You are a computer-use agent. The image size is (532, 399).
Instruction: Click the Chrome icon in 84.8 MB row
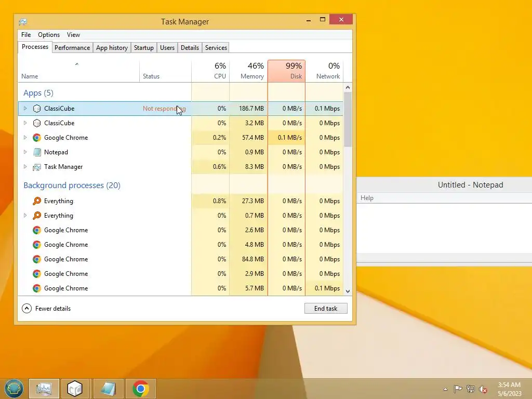pos(37,260)
